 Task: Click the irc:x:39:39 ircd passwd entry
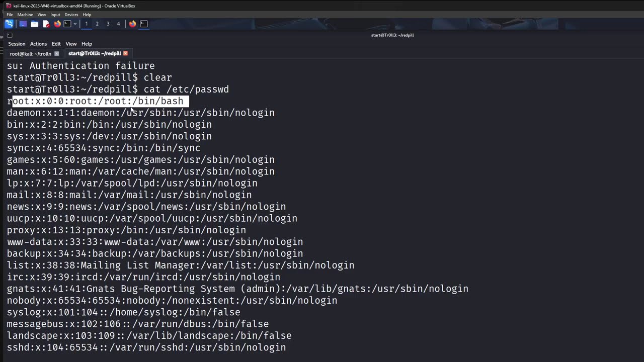tap(143, 277)
